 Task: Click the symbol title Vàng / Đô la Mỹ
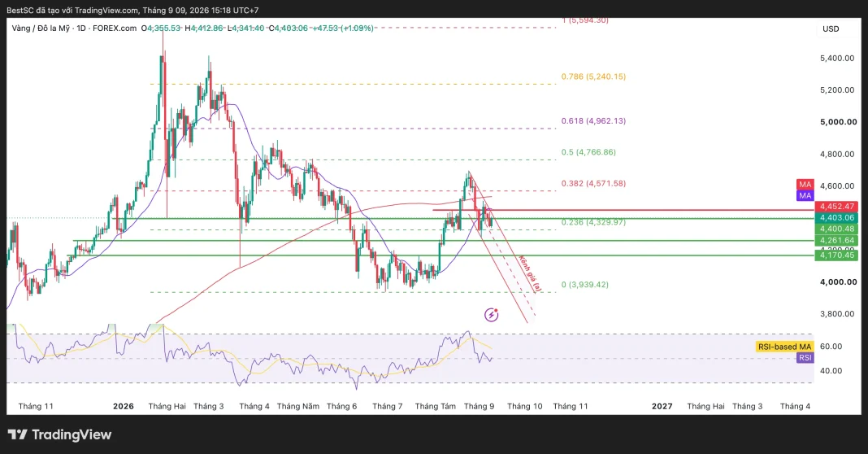click(41, 28)
